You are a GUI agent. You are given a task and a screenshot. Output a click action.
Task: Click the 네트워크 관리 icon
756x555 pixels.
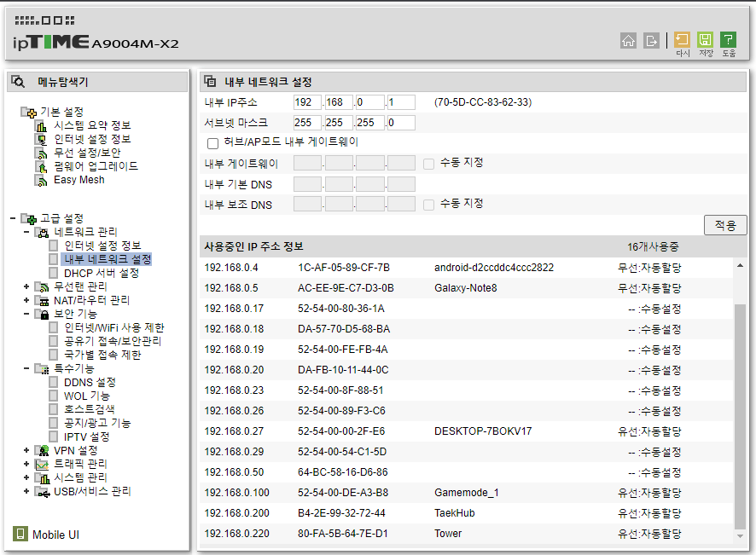[x=42, y=233]
